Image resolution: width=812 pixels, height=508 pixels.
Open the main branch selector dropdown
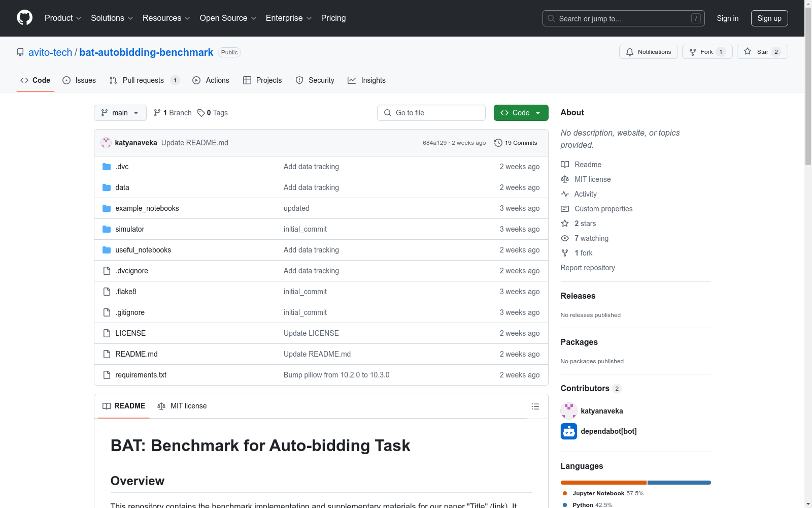tap(120, 113)
